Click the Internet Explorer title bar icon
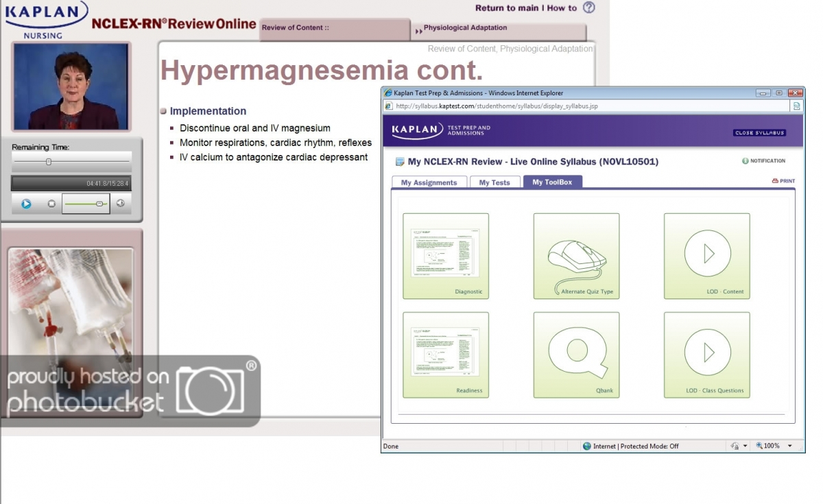The image size is (823, 504). point(388,93)
